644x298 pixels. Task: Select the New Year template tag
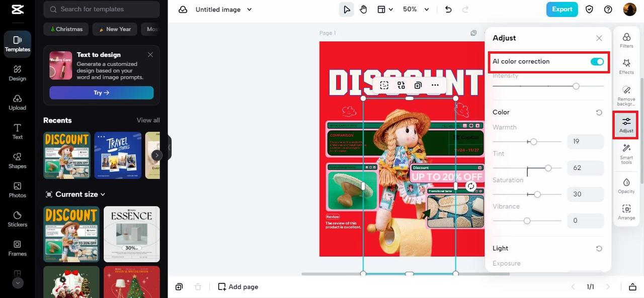coord(115,29)
